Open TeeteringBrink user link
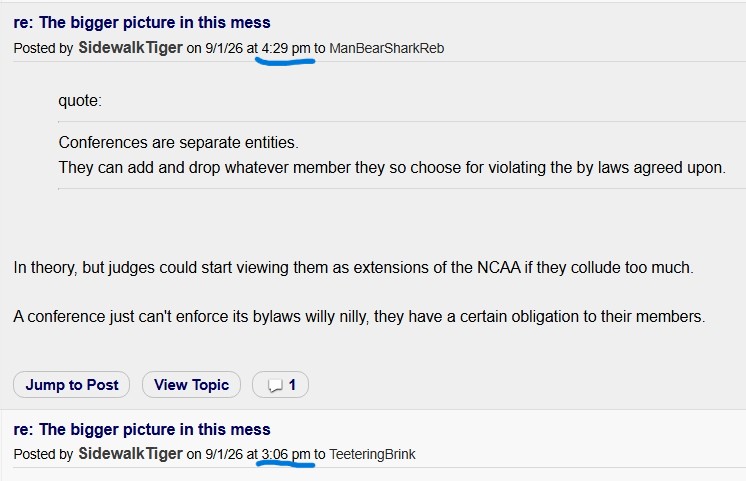 tap(372, 454)
